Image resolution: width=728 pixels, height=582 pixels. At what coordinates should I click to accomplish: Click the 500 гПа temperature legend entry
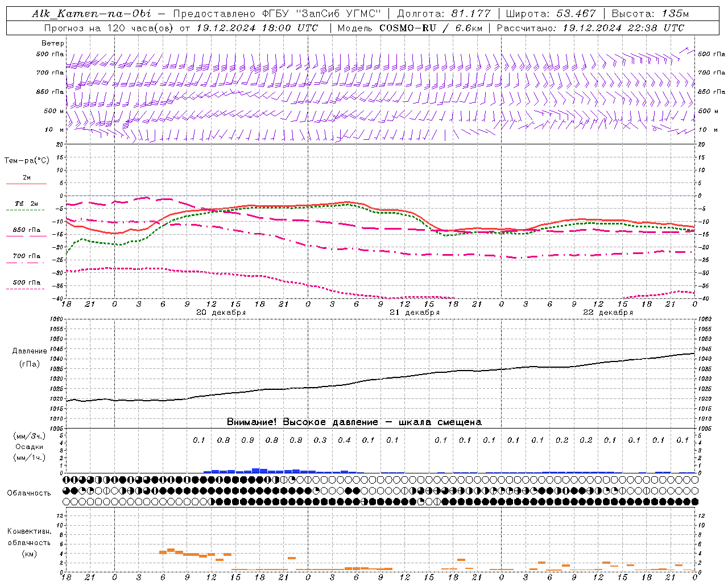point(27,282)
